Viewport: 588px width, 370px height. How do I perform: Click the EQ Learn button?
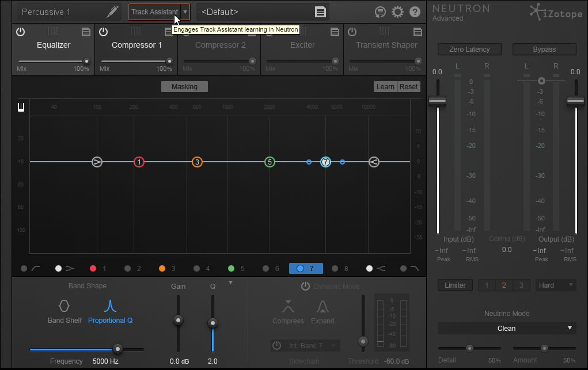coord(385,86)
